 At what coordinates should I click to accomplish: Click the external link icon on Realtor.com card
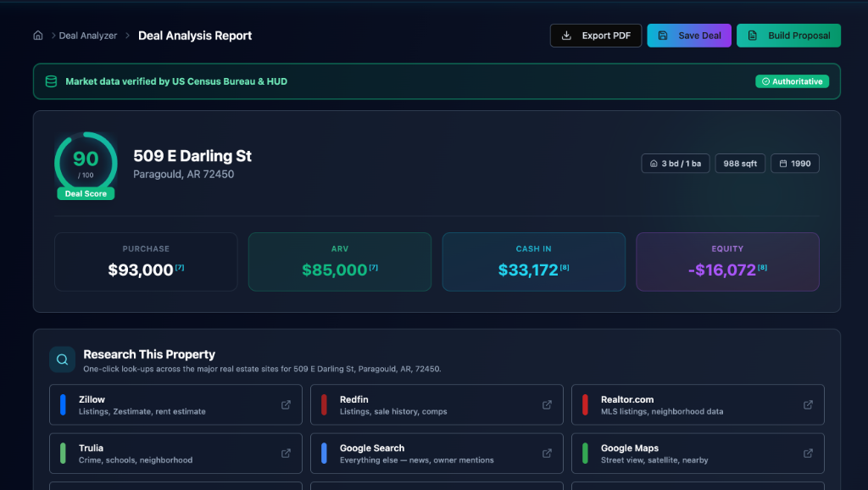click(x=808, y=404)
